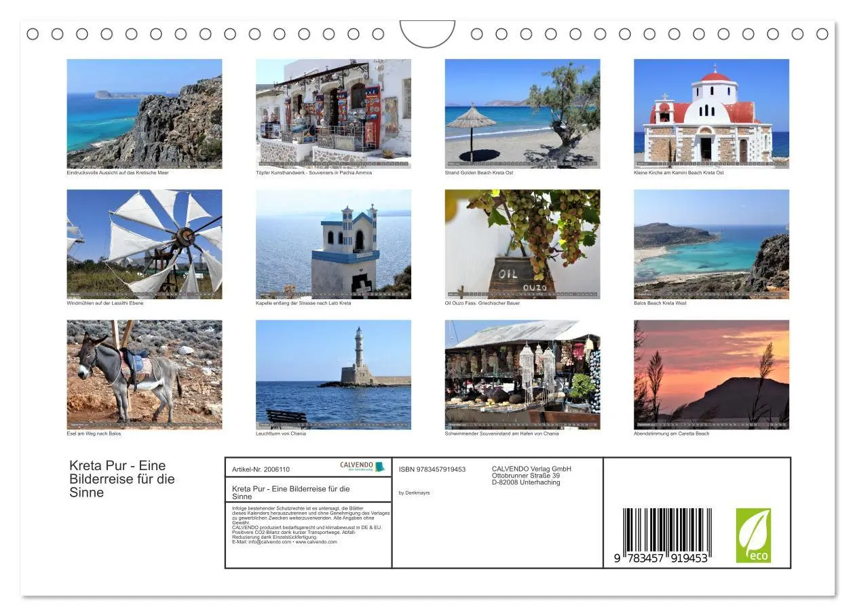
Task: Select caption 'Leuchtturm von Chania'
Action: (x=281, y=434)
